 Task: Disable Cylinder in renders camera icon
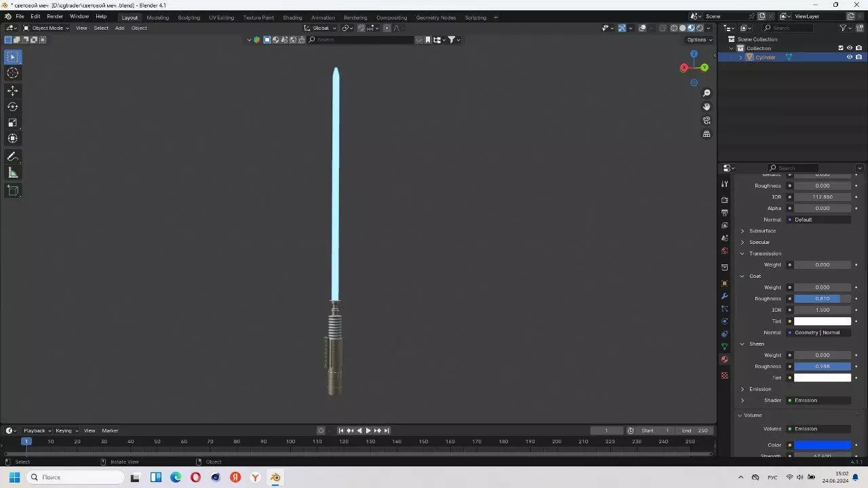859,57
